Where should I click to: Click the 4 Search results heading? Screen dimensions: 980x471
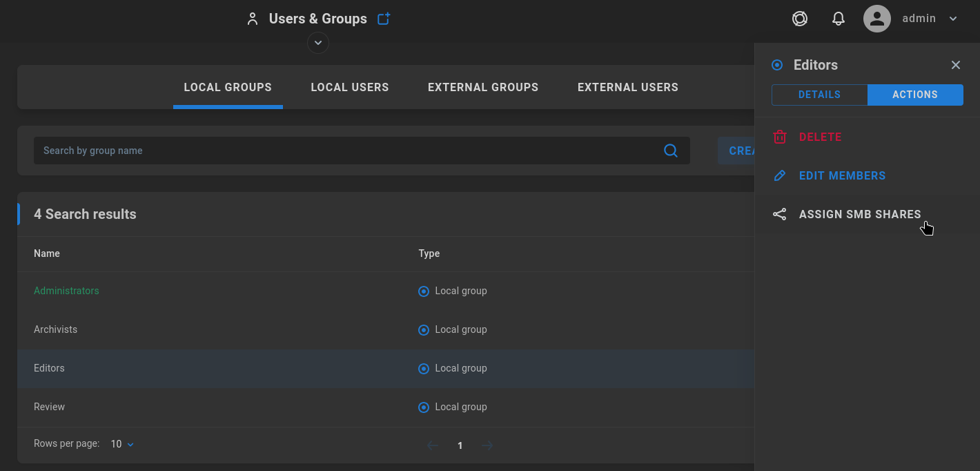(85, 214)
